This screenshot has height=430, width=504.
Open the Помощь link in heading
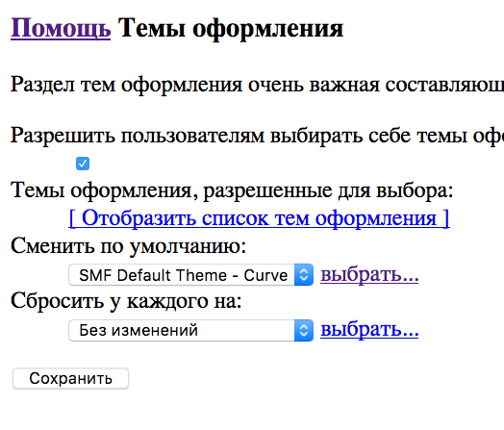tap(61, 28)
